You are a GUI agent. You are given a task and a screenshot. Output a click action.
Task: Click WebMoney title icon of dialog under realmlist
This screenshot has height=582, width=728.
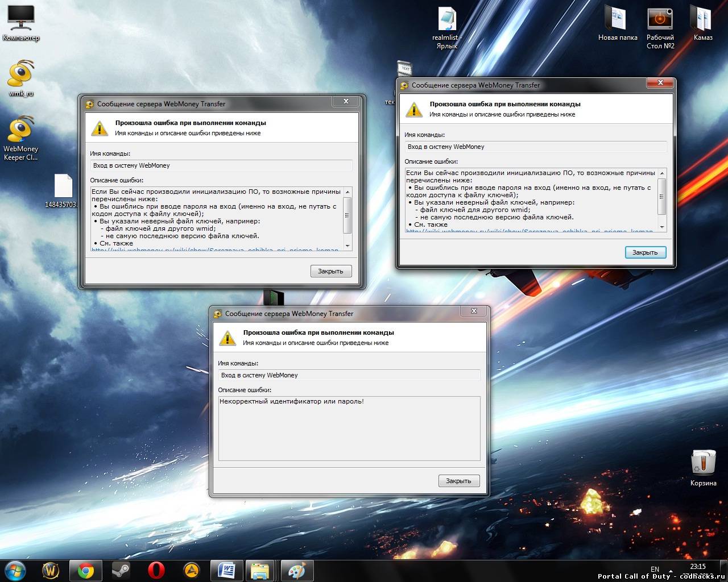(404, 85)
